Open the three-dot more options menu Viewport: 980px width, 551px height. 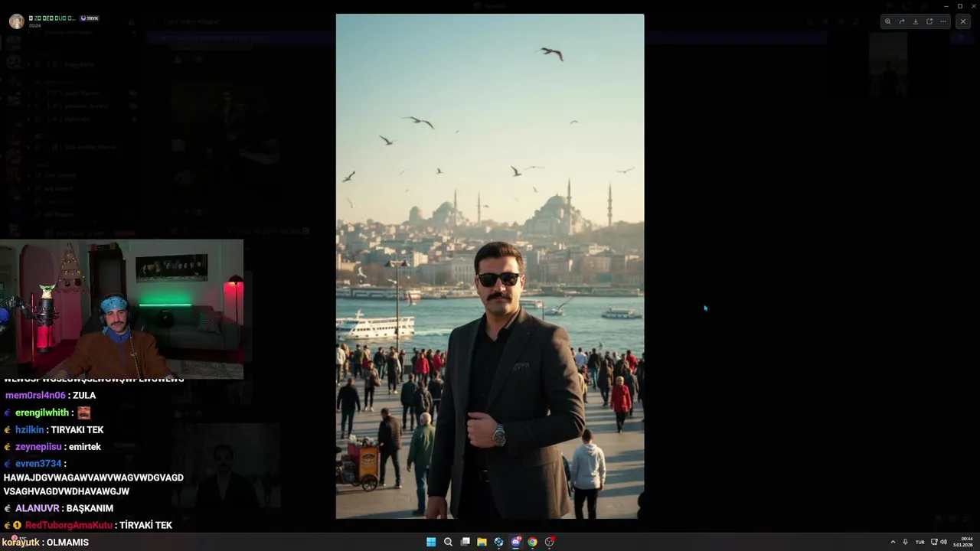click(x=943, y=21)
